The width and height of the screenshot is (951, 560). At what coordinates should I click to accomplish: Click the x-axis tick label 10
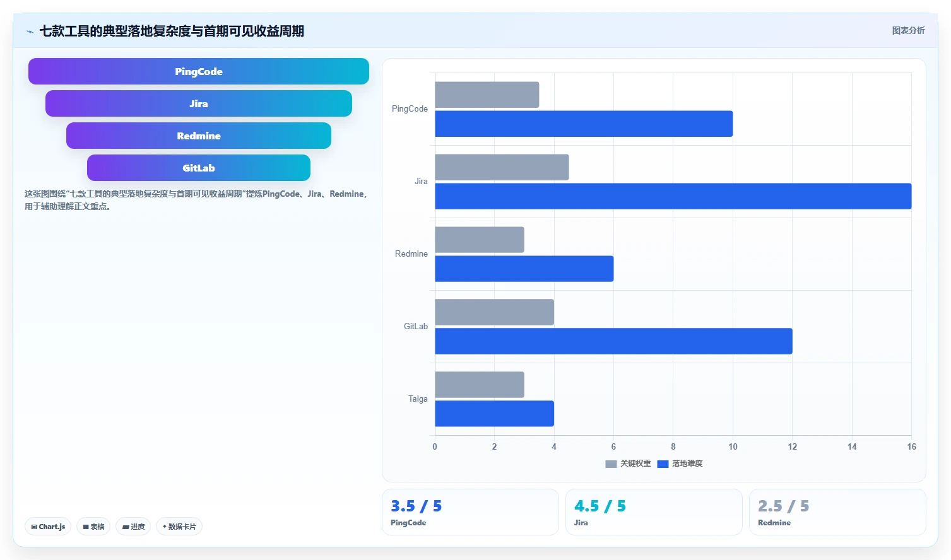pos(733,446)
